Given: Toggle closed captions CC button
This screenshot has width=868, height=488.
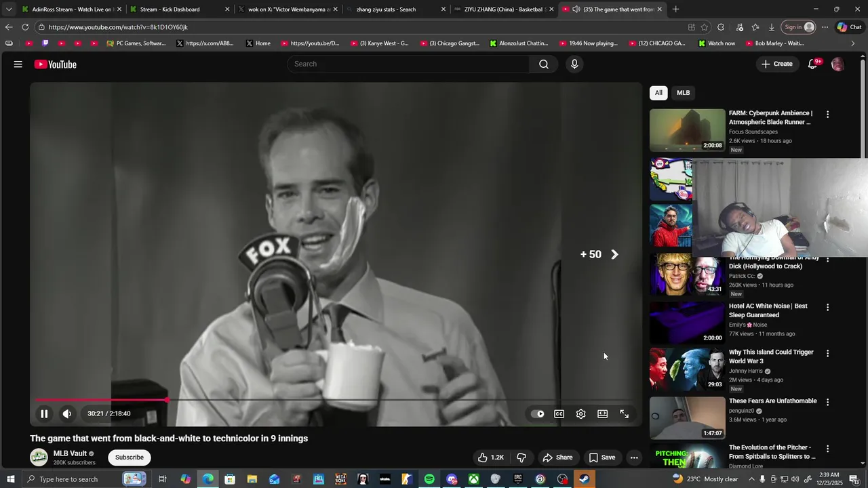Looking at the screenshot, I should pyautogui.click(x=559, y=413).
